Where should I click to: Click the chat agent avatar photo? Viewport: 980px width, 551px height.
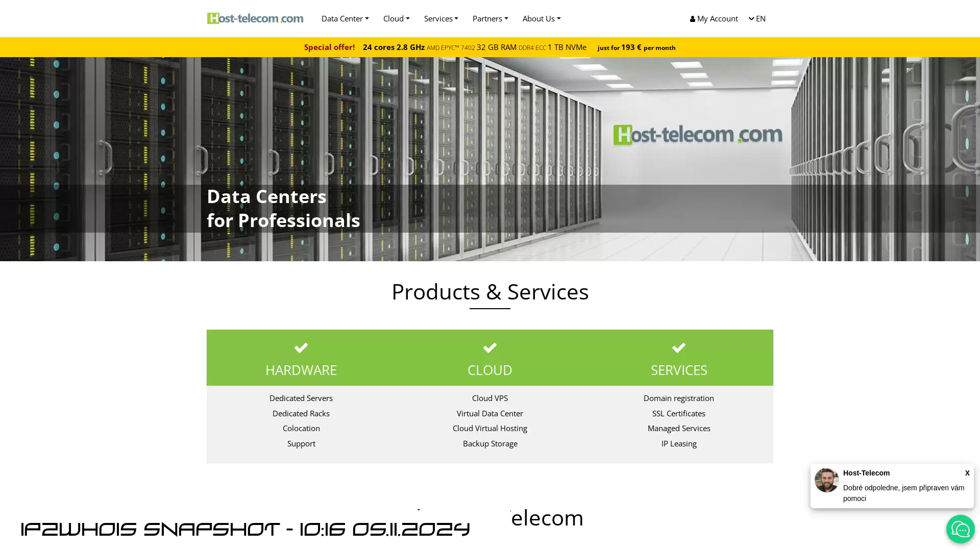(x=826, y=480)
